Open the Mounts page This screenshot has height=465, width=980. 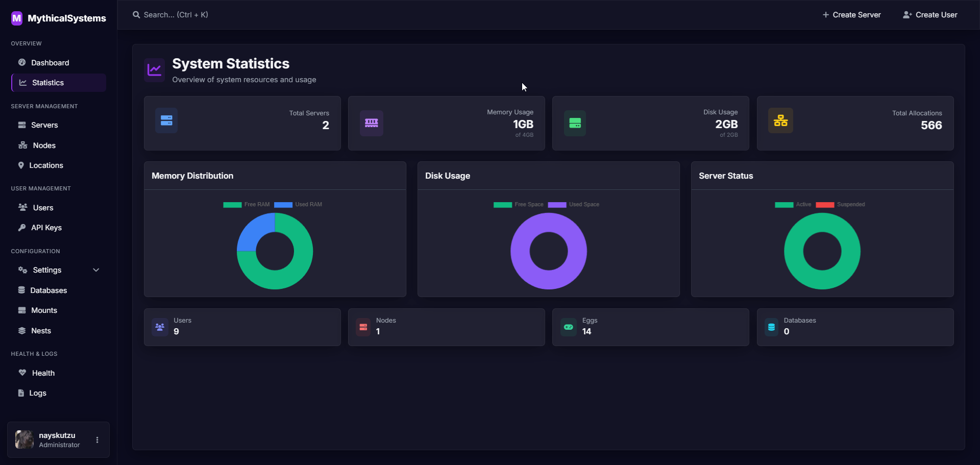(58, 310)
